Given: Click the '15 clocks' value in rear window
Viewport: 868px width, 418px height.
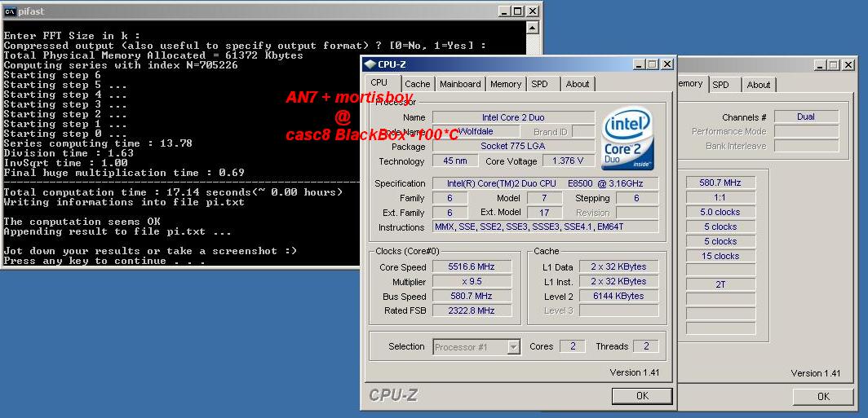Looking at the screenshot, I should click(x=720, y=256).
